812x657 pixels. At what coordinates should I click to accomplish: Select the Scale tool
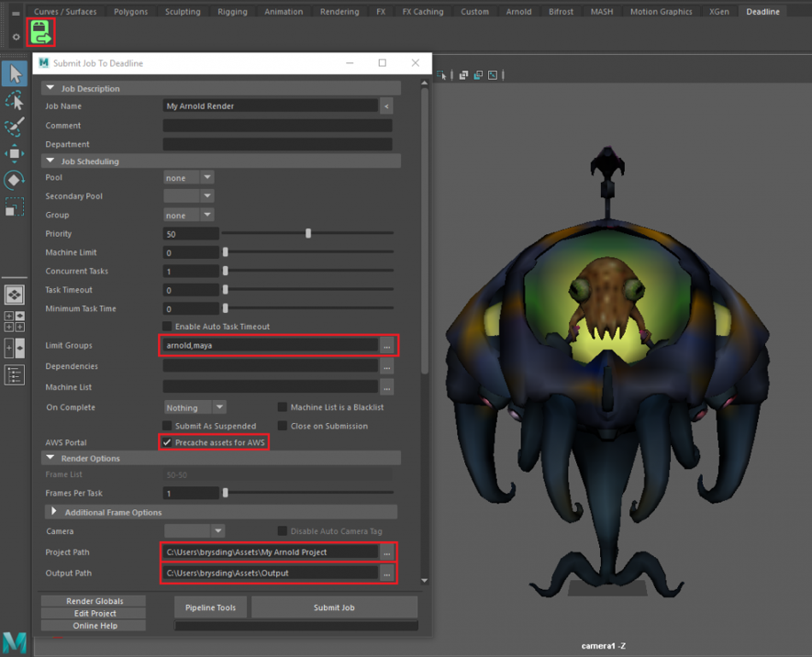15,207
